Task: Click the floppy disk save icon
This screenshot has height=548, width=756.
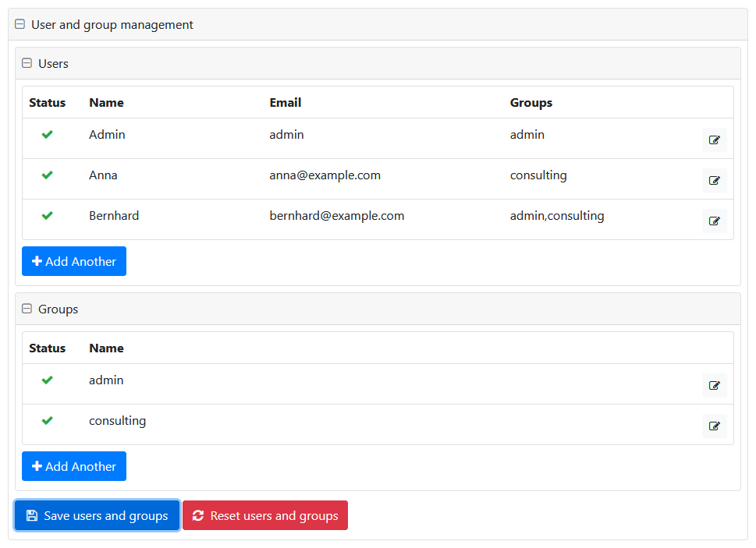Action: point(32,515)
